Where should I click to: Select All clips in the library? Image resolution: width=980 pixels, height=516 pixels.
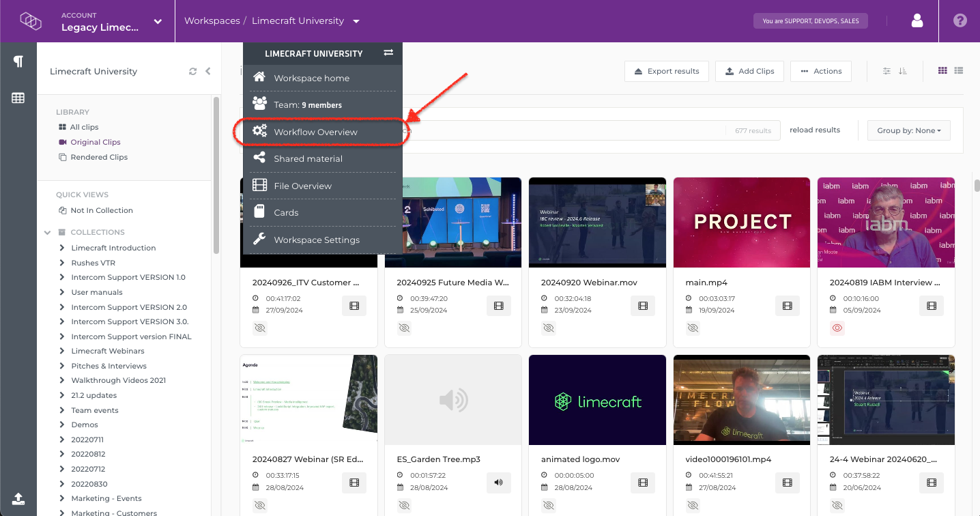click(x=85, y=127)
